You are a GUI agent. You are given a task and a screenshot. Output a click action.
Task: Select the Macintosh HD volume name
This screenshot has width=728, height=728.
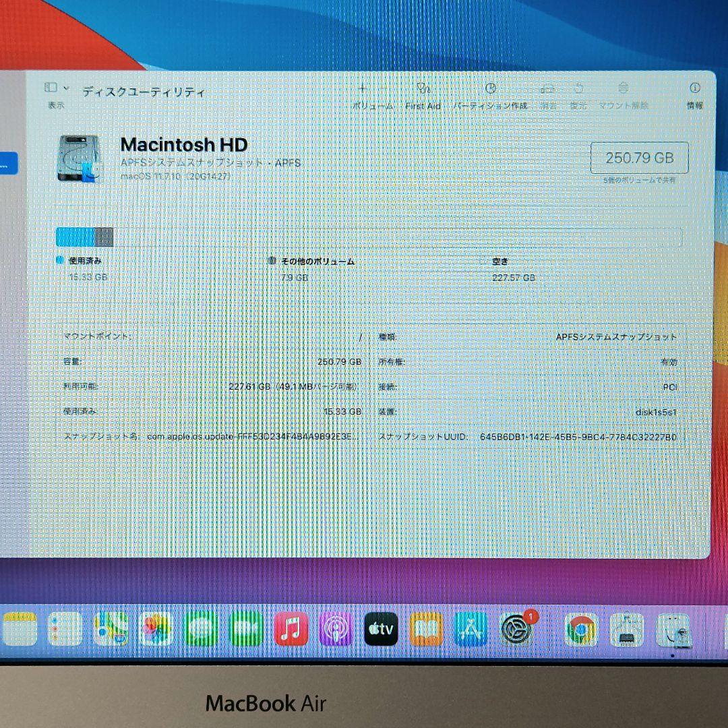(184, 145)
